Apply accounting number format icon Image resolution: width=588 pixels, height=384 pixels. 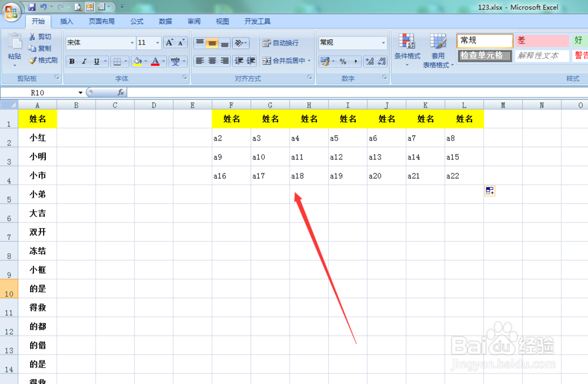coord(325,61)
